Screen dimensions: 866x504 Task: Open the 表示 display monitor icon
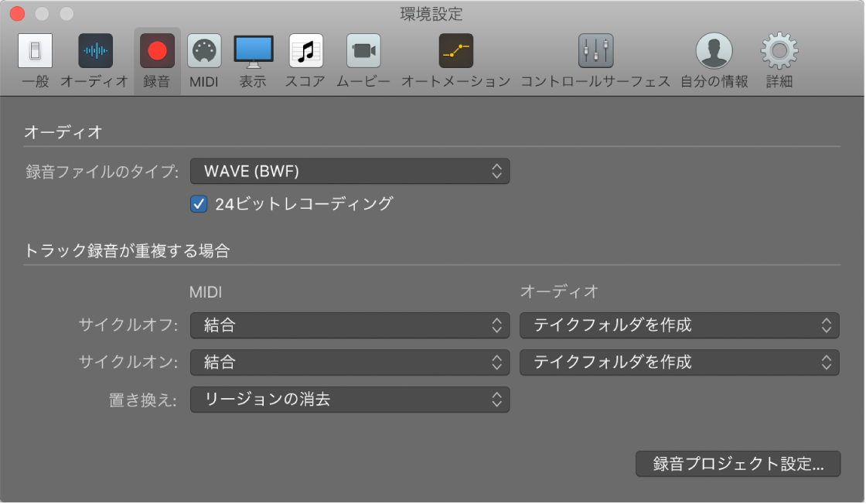pos(253,51)
